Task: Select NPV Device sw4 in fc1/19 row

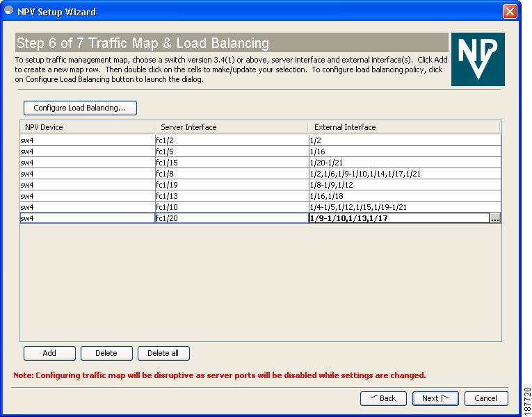Action: (x=87, y=185)
